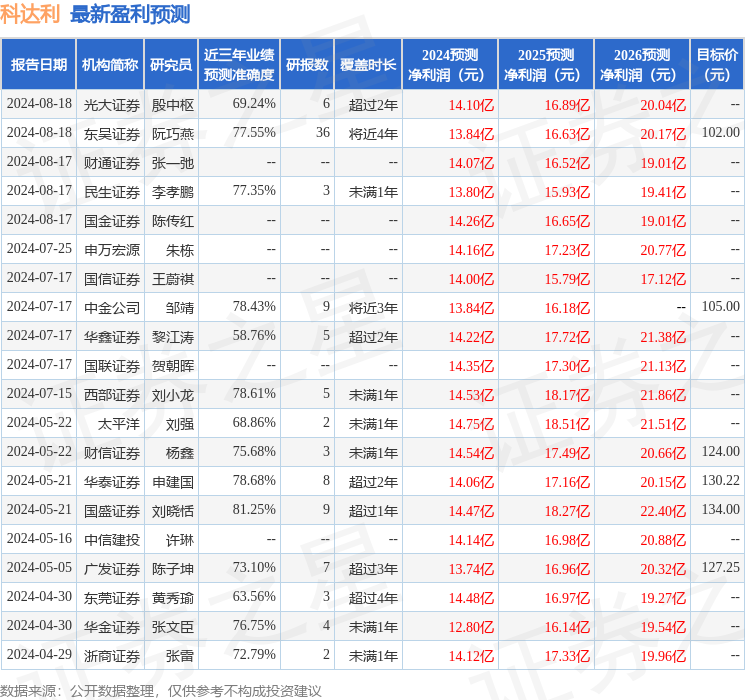Select the 中信建投 institution cell
745x700 pixels.
pos(112,540)
